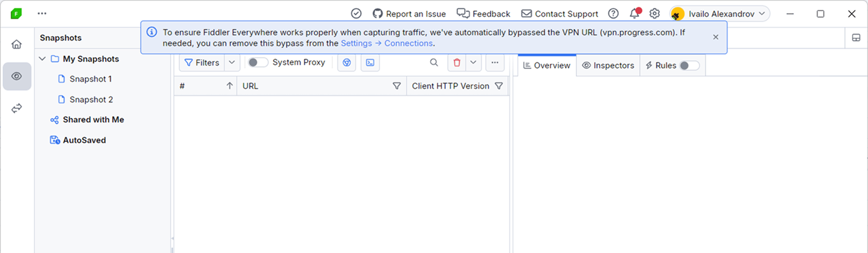
Task: Launch the browser capture icon
Action: 347,63
